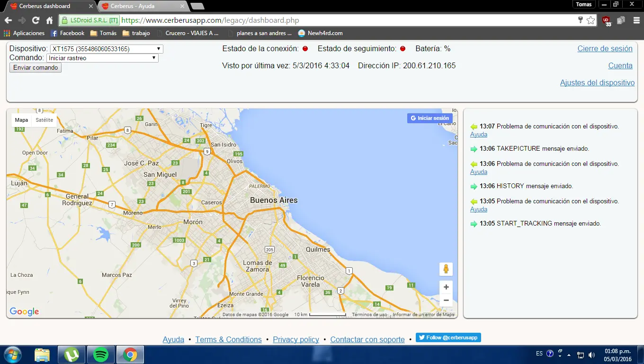Image resolution: width=644 pixels, height=364 pixels.
Task: Open the Windows Start menu
Action: tap(12, 355)
